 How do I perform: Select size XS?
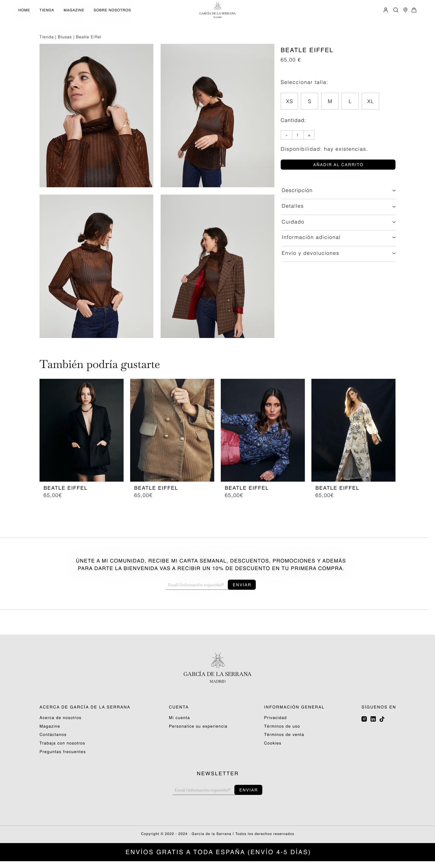(289, 101)
